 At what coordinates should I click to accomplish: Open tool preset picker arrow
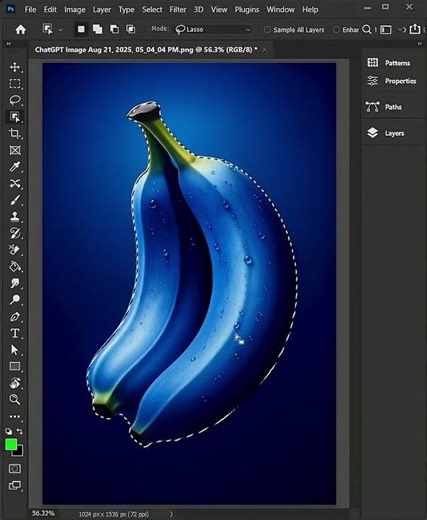(x=60, y=30)
